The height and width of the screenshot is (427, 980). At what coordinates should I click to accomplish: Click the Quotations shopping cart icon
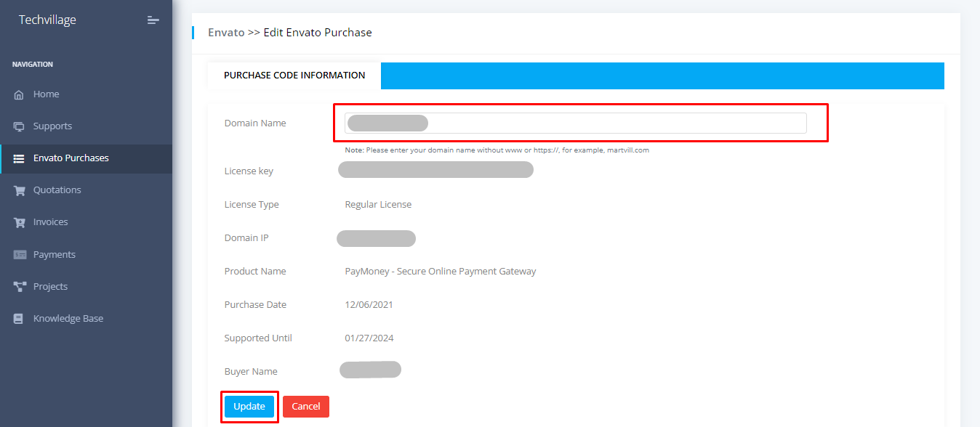point(19,190)
